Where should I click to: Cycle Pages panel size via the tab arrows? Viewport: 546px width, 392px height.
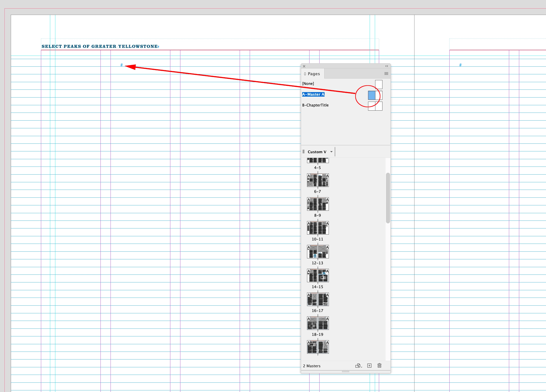(305, 74)
